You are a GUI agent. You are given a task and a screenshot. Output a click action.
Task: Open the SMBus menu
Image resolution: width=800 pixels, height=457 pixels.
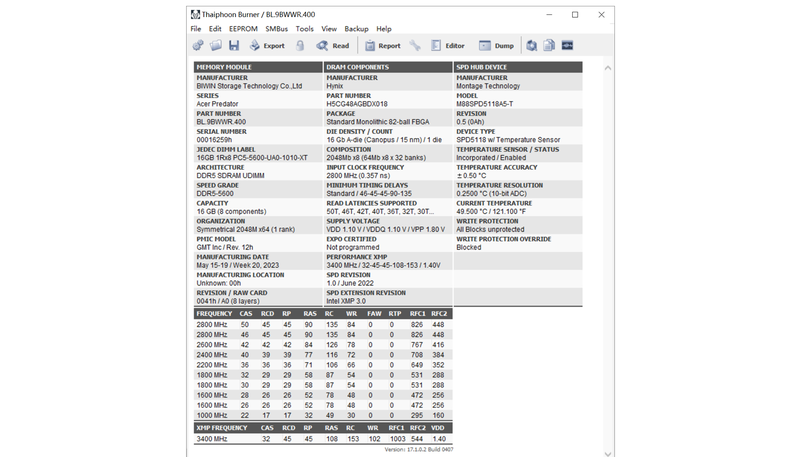tap(277, 29)
